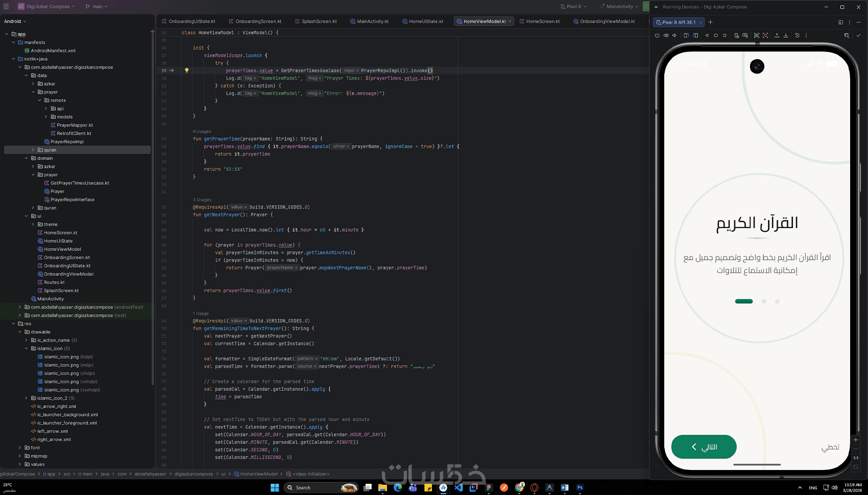868x495 pixels.
Task: Tap the emulator Overview square button
Action: click(x=725, y=36)
